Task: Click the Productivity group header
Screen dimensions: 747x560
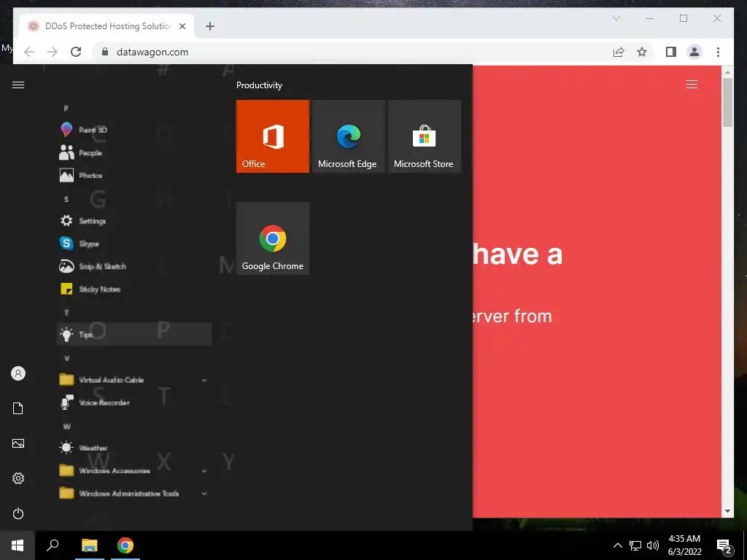Action: [259, 85]
